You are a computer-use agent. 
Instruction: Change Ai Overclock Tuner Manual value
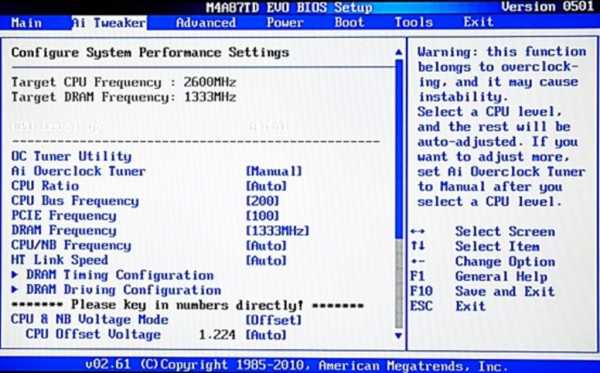[x=274, y=171]
